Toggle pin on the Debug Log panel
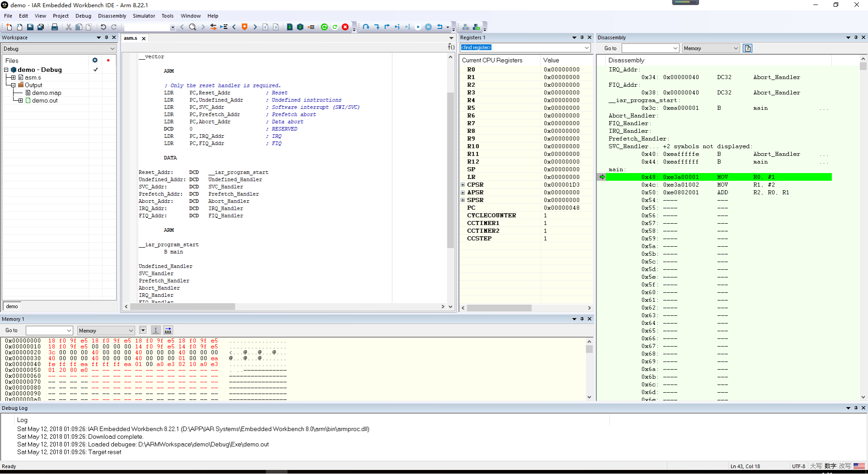The height and width of the screenshot is (474, 868). 856,408
